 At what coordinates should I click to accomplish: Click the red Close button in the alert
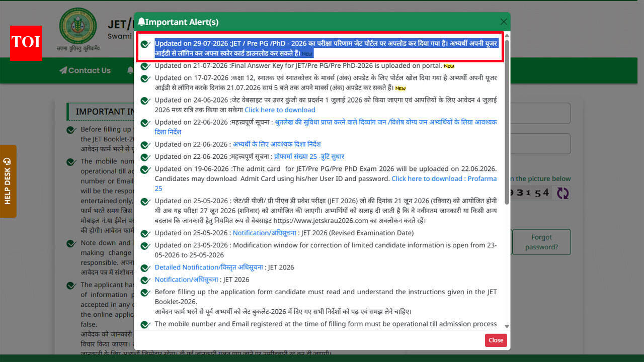pos(496,340)
